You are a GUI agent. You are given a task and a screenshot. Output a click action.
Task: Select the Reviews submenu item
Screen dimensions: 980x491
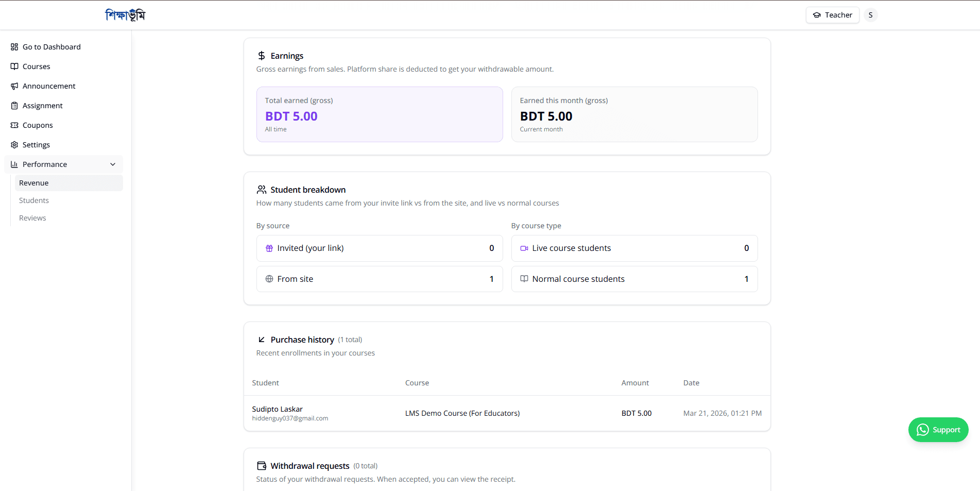68,218
